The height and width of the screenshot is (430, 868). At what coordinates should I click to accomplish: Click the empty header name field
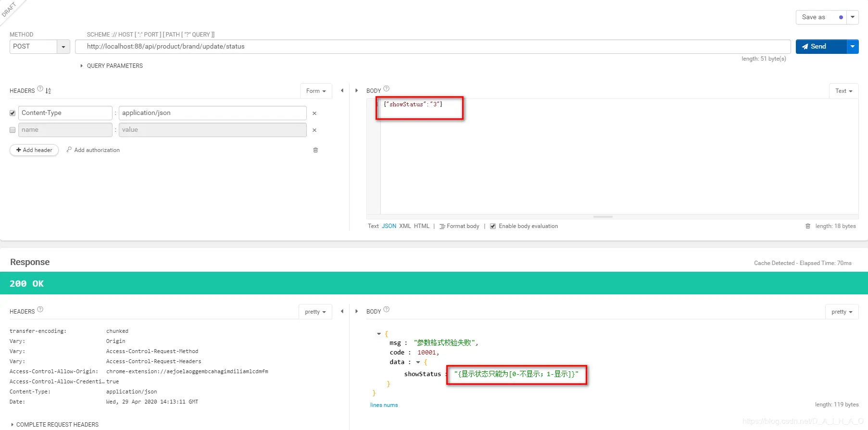(x=65, y=130)
